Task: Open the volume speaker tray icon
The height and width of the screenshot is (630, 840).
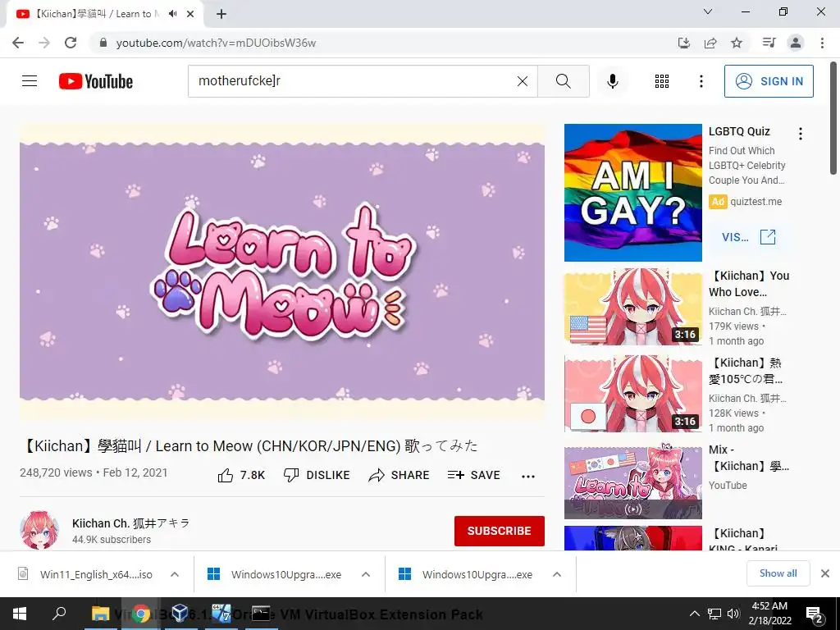Action: pyautogui.click(x=733, y=614)
